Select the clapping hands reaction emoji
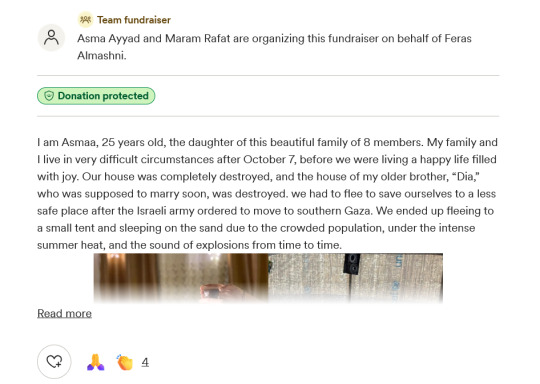Image resolution: width=540 pixels, height=384 pixels. click(124, 362)
